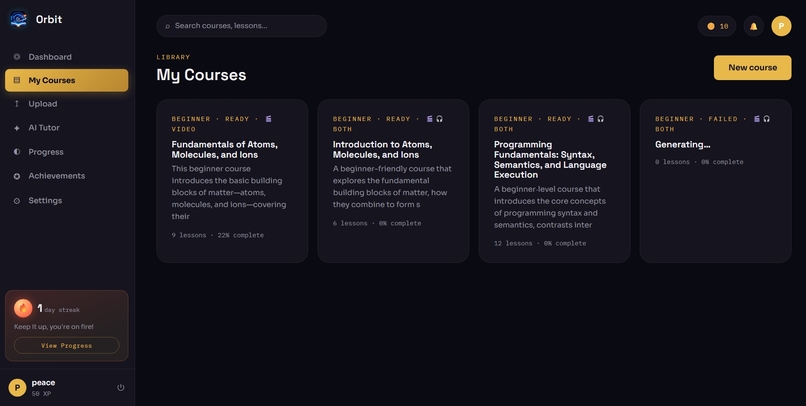Click the LIBRARY label
The width and height of the screenshot is (806, 406).
[x=173, y=57]
